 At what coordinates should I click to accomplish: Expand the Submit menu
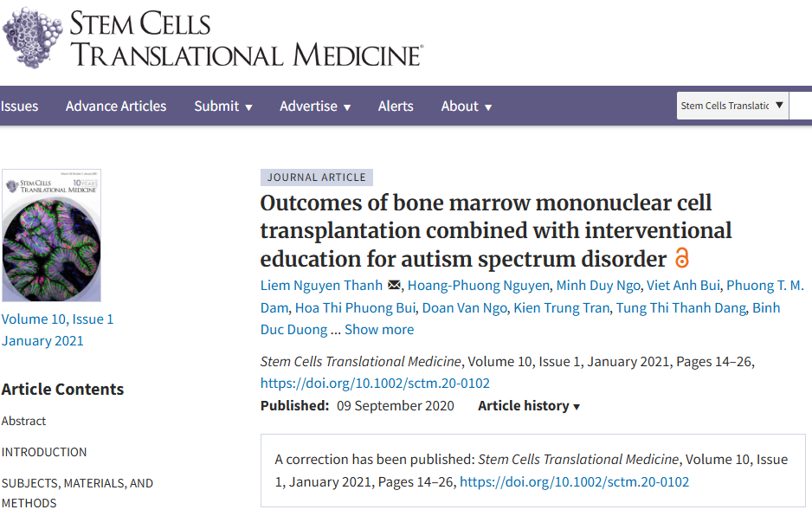coord(223,106)
